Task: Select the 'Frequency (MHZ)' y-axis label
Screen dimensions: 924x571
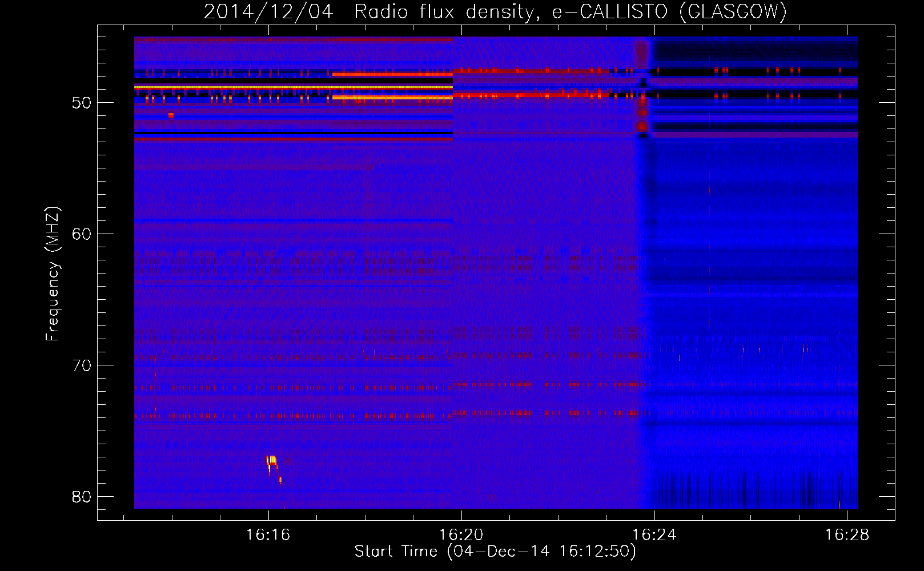Action: click(53, 274)
